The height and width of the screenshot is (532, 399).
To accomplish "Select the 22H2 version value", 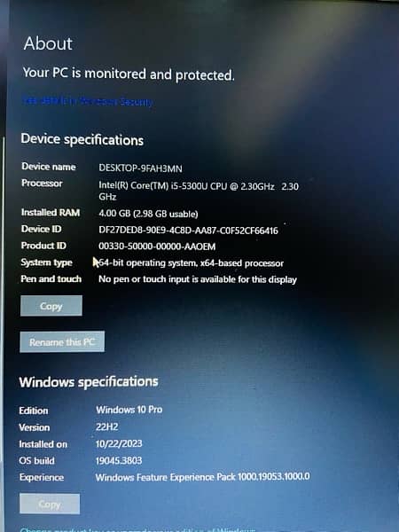I will click(107, 426).
